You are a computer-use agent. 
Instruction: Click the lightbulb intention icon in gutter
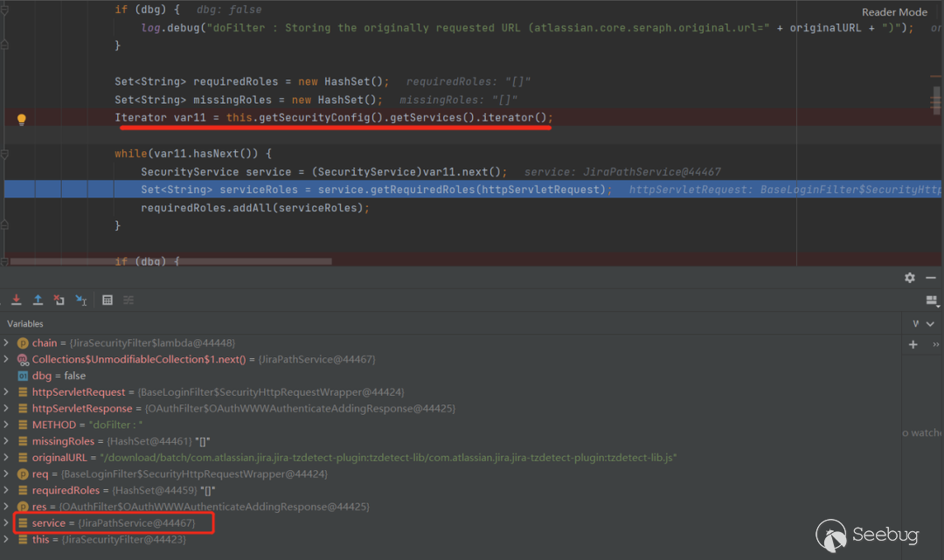click(22, 119)
